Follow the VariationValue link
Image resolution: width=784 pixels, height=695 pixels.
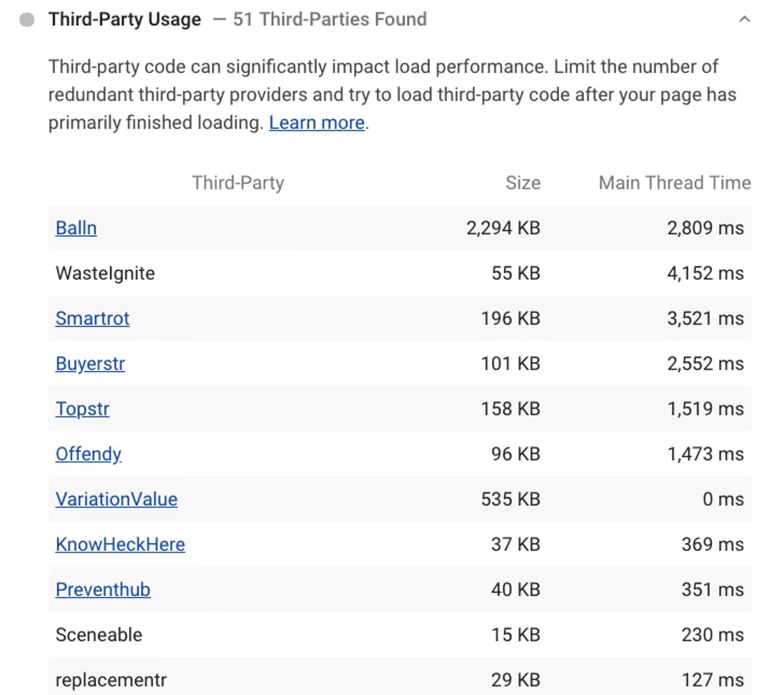click(116, 499)
